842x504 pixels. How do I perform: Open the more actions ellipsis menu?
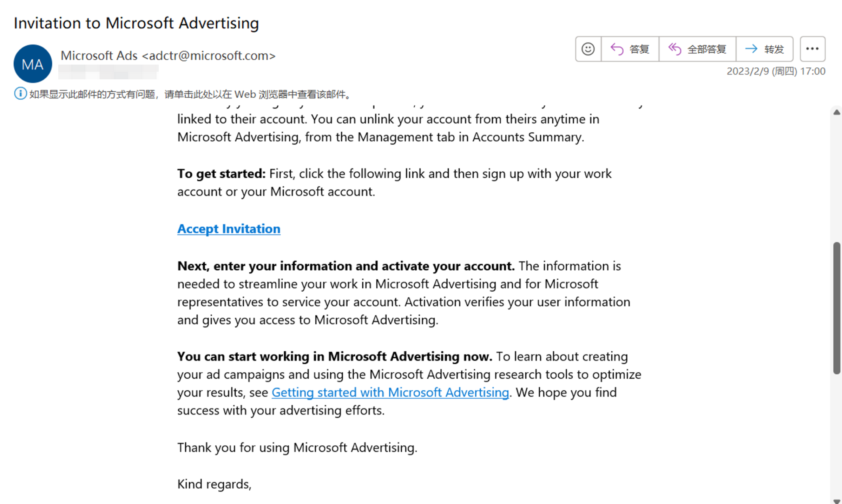812,49
